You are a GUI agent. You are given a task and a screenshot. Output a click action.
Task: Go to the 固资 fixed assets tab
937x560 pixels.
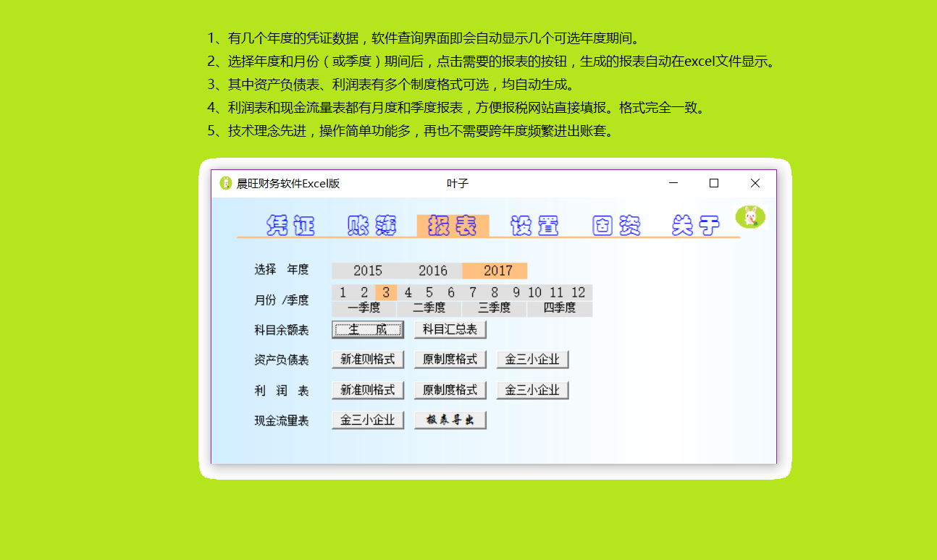(x=616, y=226)
